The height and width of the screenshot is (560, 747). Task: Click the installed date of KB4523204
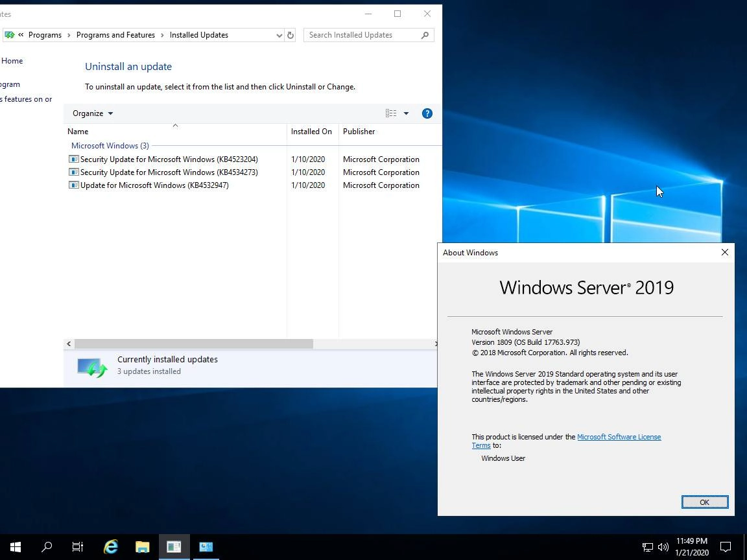pos(308,159)
